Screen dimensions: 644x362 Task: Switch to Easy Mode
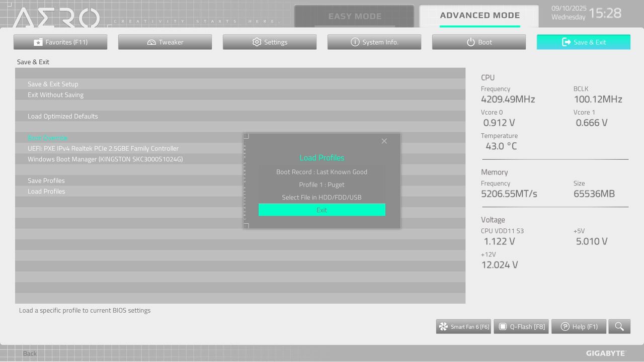click(x=355, y=16)
